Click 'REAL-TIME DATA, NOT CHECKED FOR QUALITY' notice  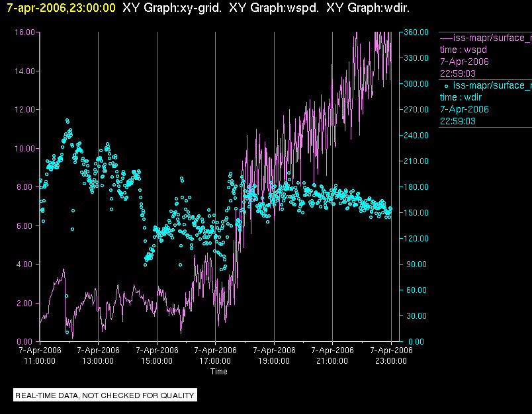click(105, 395)
